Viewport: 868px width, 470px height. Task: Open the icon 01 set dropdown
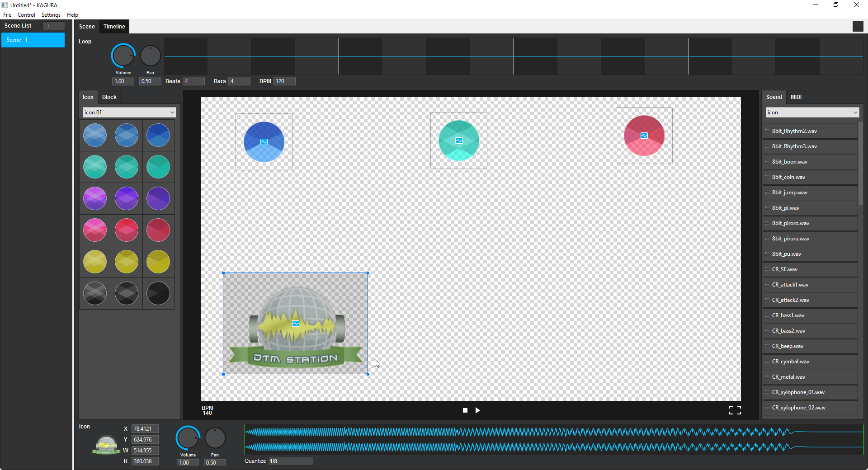point(129,113)
